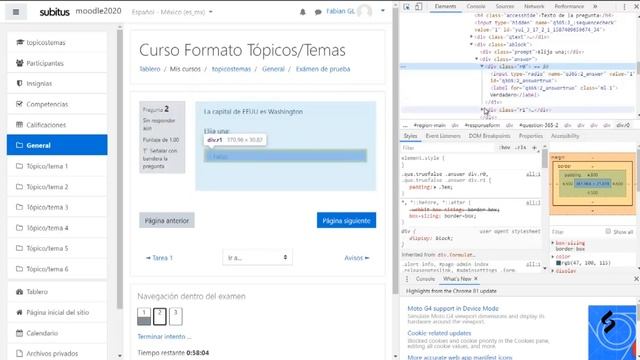Click the checkmark icon beside Competencias

(x=19, y=104)
